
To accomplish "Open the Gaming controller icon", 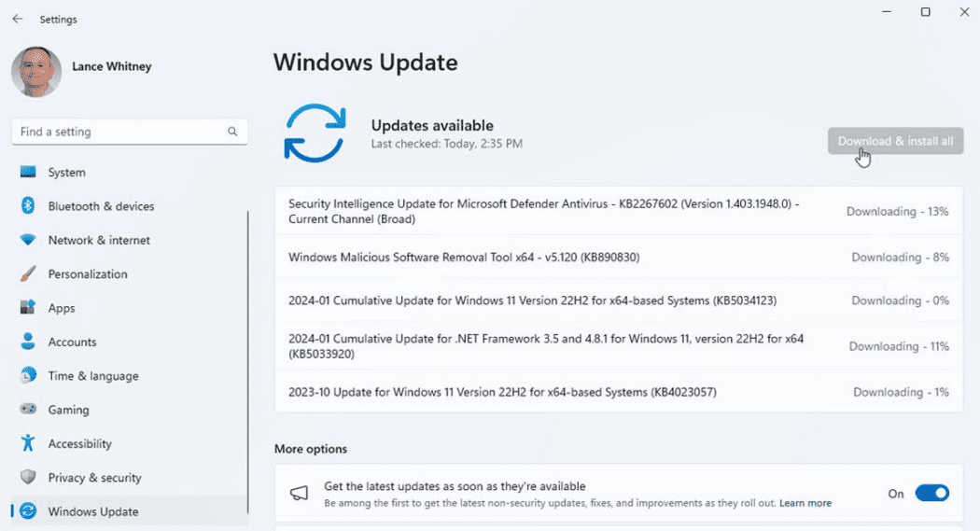I will tap(28, 410).
